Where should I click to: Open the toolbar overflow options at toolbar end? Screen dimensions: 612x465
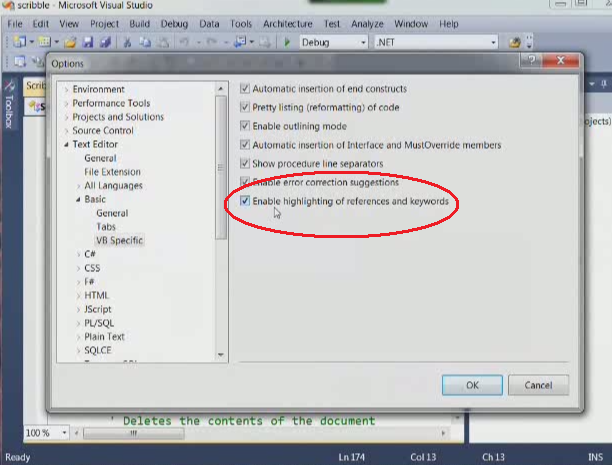pos(529,42)
